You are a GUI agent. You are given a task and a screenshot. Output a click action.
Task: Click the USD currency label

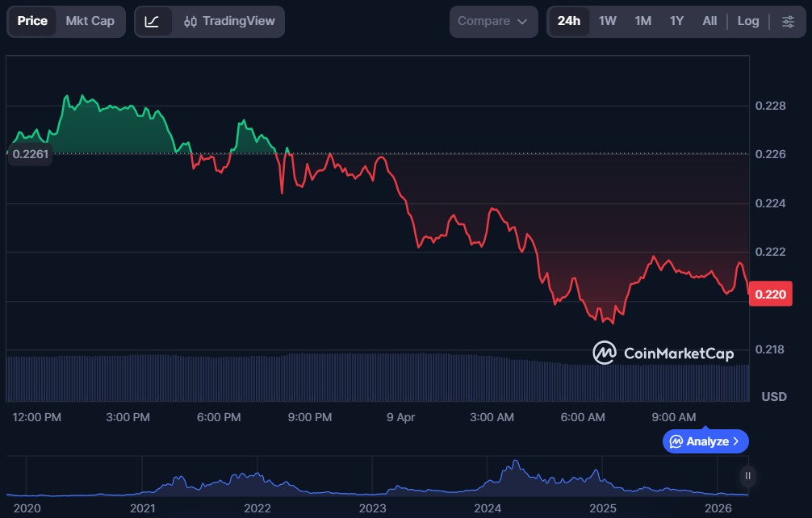tap(774, 396)
